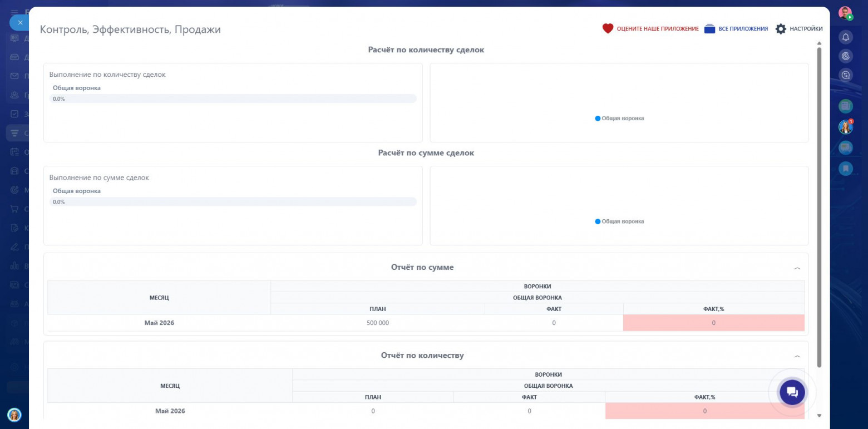Click the red heart rating icon
This screenshot has width=868, height=429.
point(608,28)
